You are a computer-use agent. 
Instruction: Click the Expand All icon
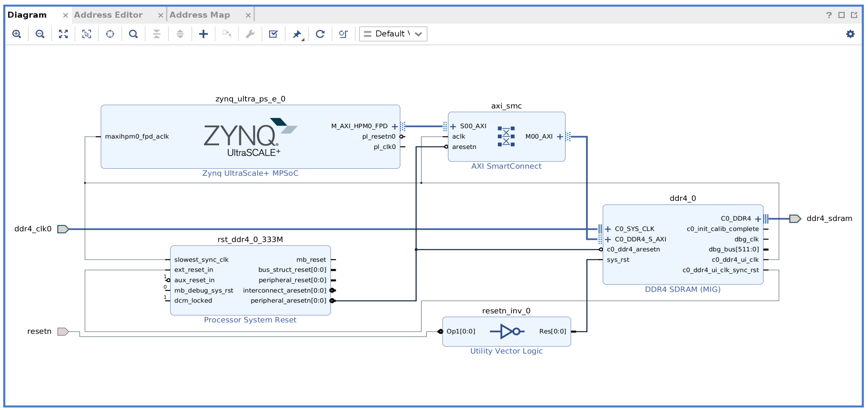(x=180, y=34)
